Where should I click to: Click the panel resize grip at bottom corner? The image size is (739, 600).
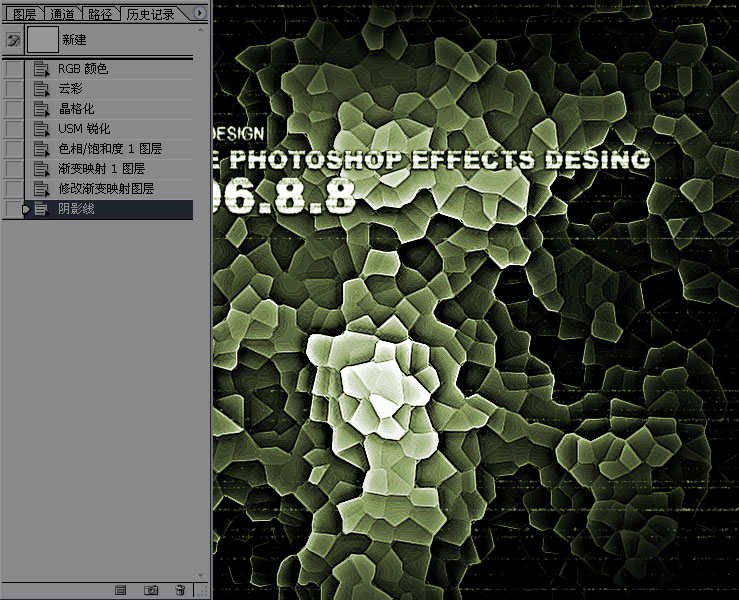click(x=202, y=591)
